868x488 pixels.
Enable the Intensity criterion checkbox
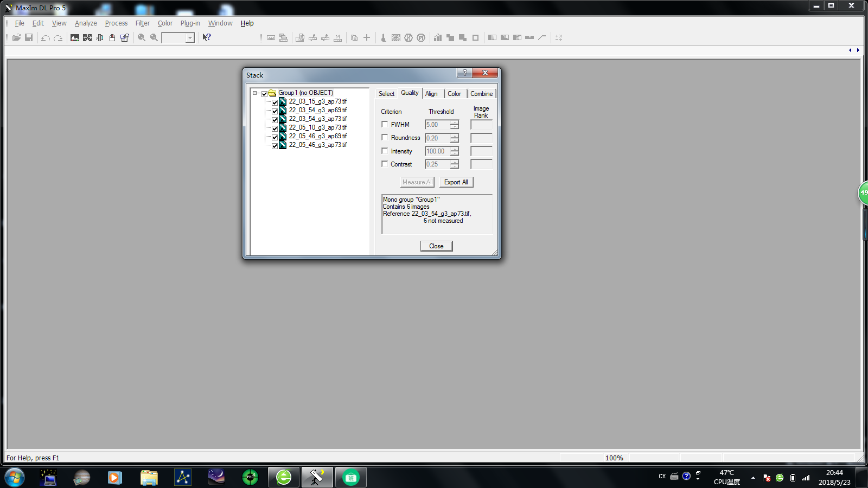coord(385,151)
